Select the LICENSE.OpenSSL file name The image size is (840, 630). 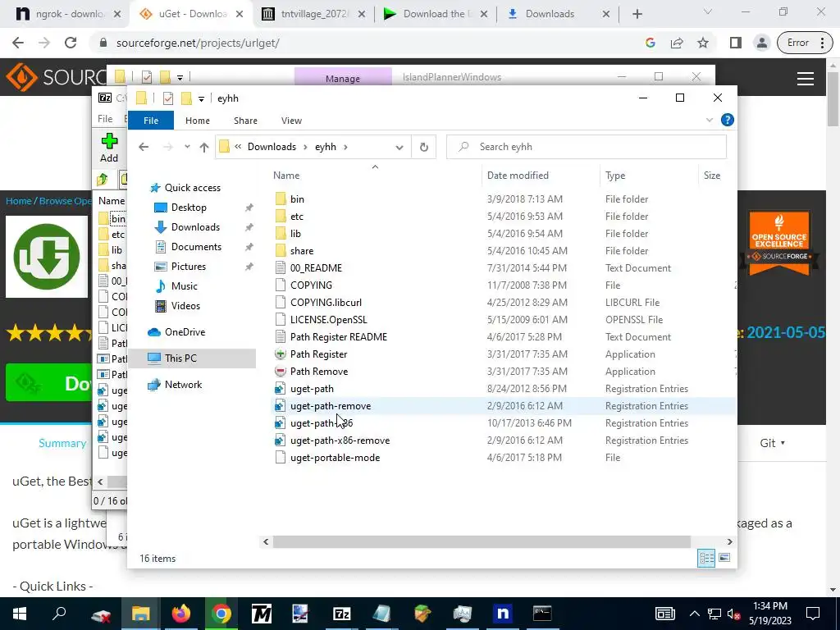[328, 320]
